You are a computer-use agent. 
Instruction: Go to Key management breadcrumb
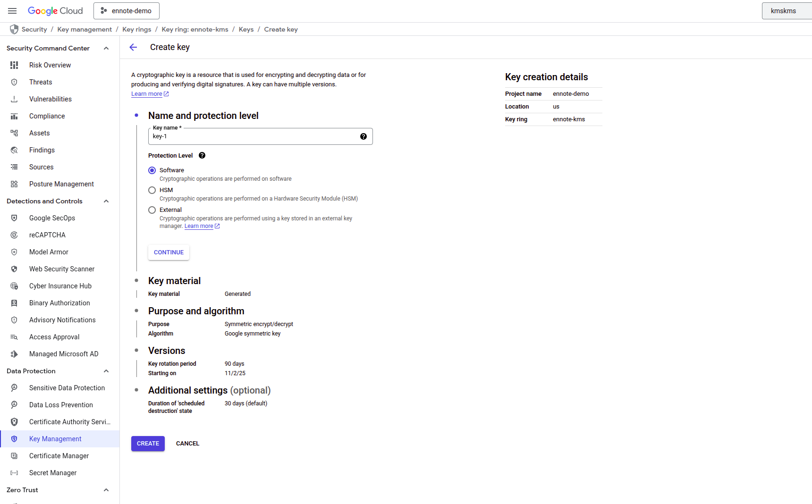click(x=85, y=29)
